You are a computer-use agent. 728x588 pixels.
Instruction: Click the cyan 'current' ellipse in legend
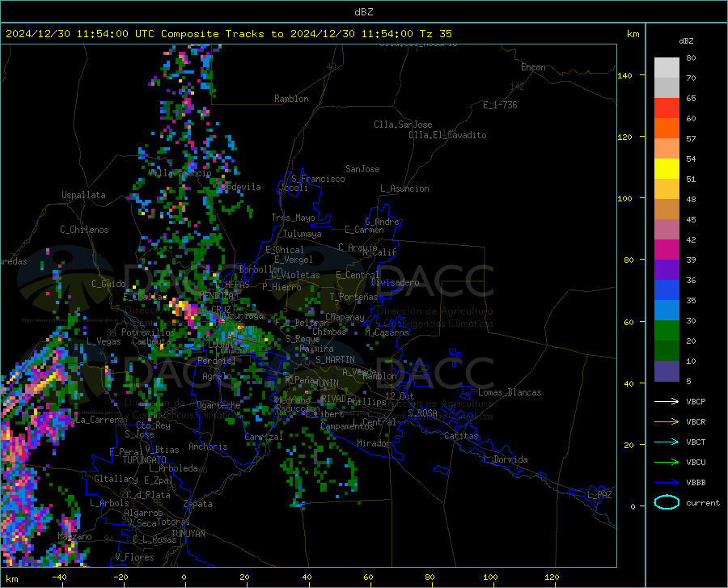point(667,502)
